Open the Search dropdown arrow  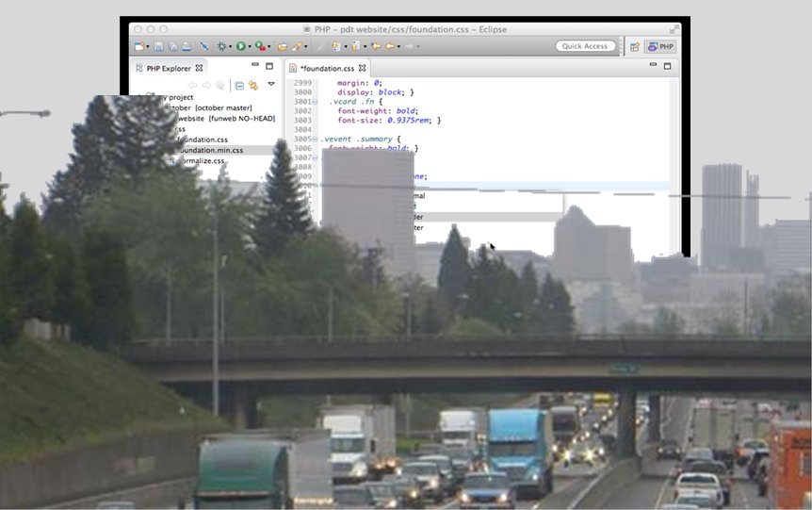pyautogui.click(x=305, y=46)
